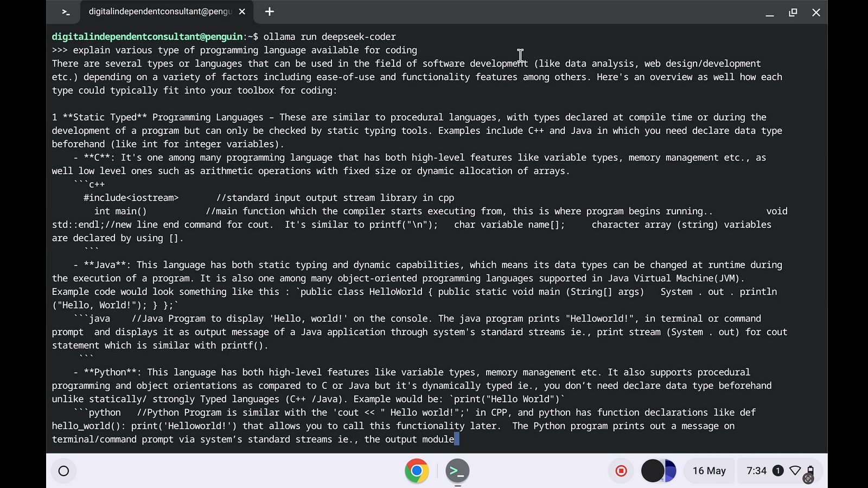Select the digitalindependentconsultant@penguin terminal tab
Image resolution: width=868 pixels, height=488 pixels.
point(160,11)
